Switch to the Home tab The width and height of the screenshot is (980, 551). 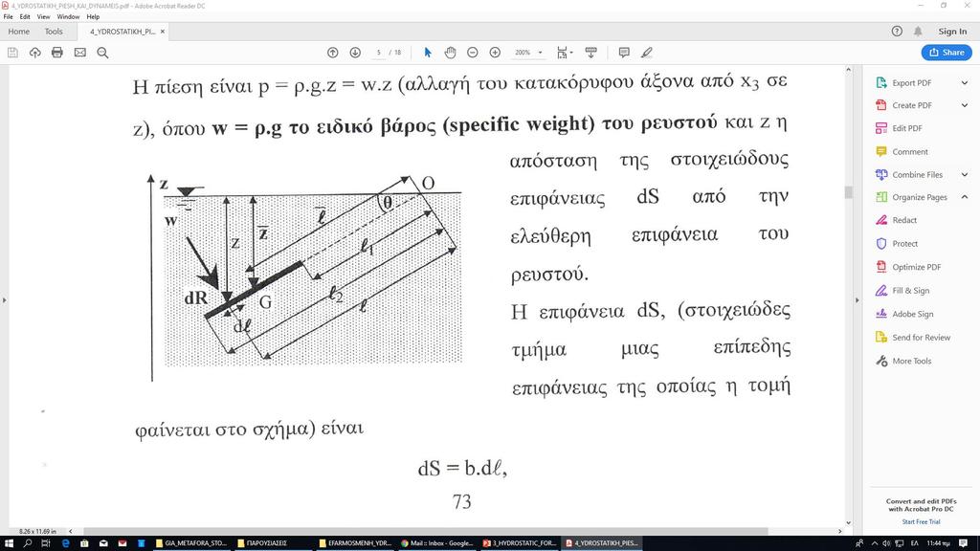pyautogui.click(x=19, y=32)
